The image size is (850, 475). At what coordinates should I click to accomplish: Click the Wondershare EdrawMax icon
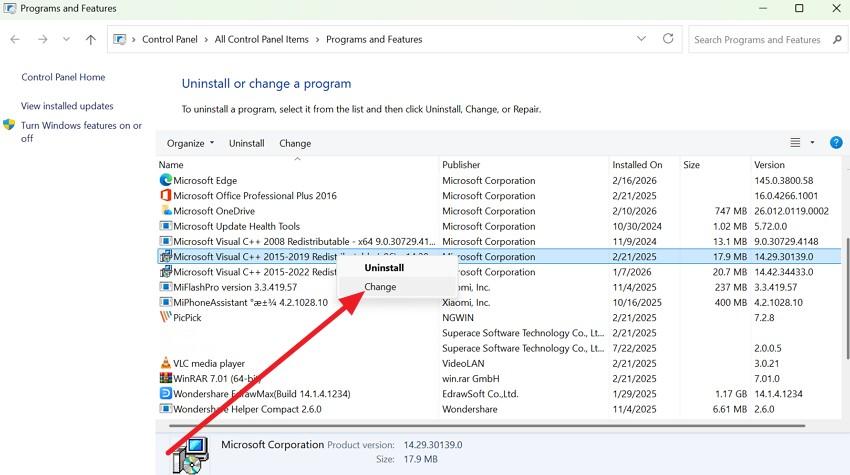coord(166,393)
